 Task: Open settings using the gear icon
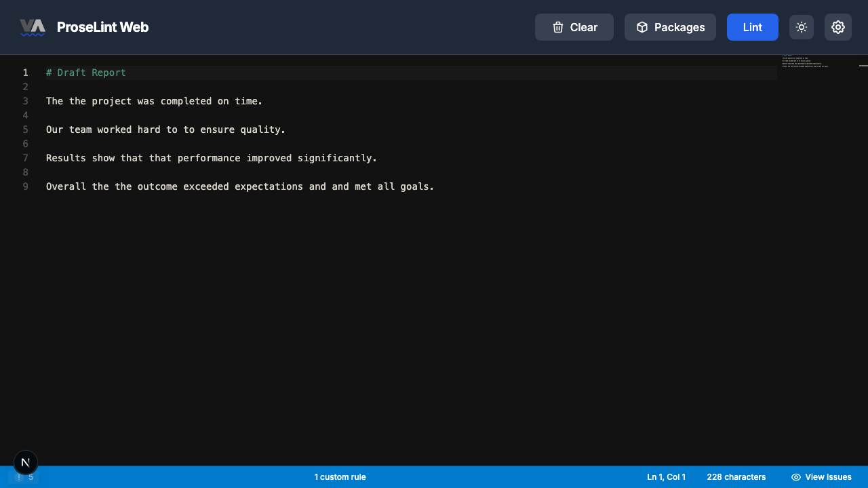tap(838, 27)
